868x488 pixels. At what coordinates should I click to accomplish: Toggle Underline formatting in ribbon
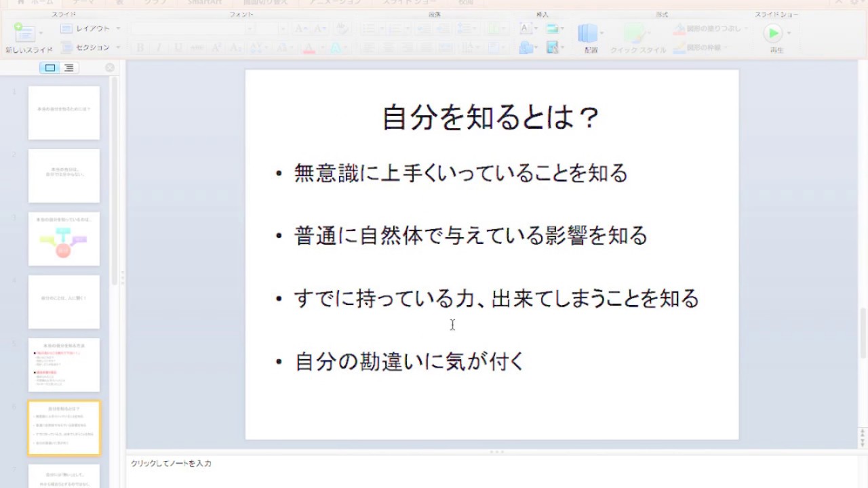(178, 47)
